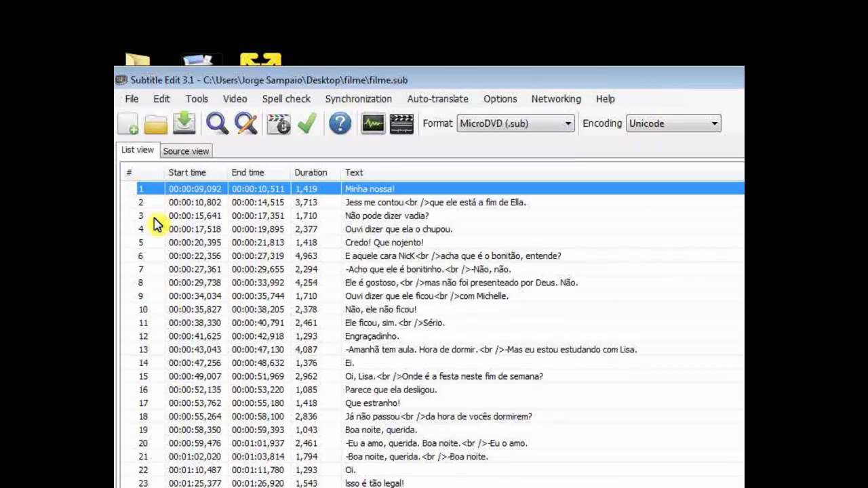Click row number 16
Screen dimensions: 868x488
coord(143,390)
